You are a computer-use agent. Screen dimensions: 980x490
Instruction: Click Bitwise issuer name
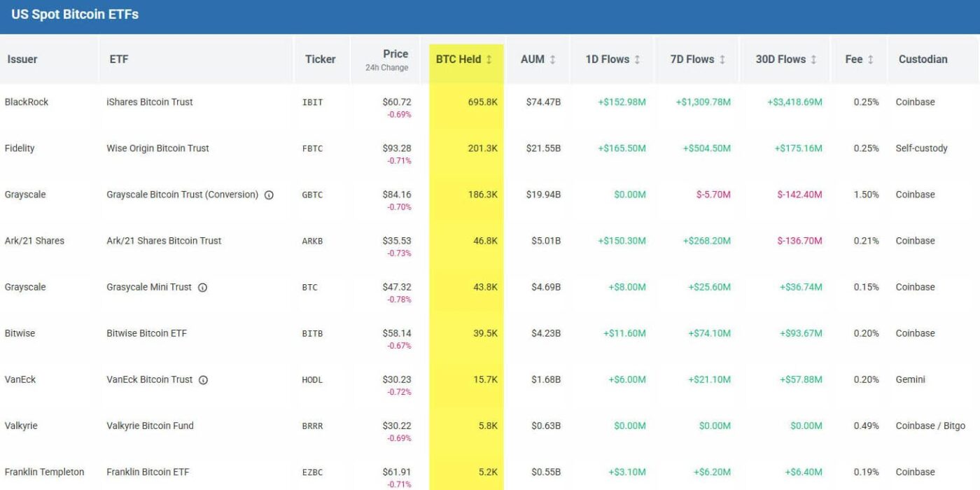coord(20,333)
